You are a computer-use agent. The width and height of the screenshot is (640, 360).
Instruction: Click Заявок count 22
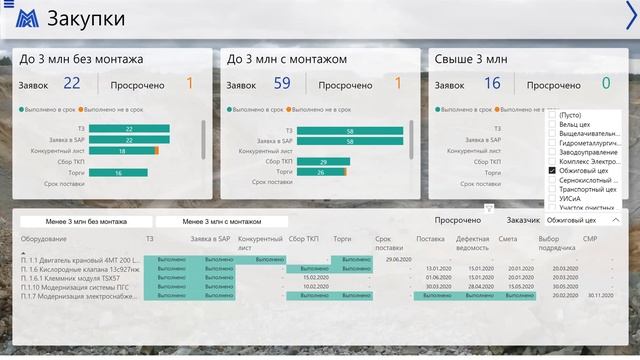(x=72, y=83)
